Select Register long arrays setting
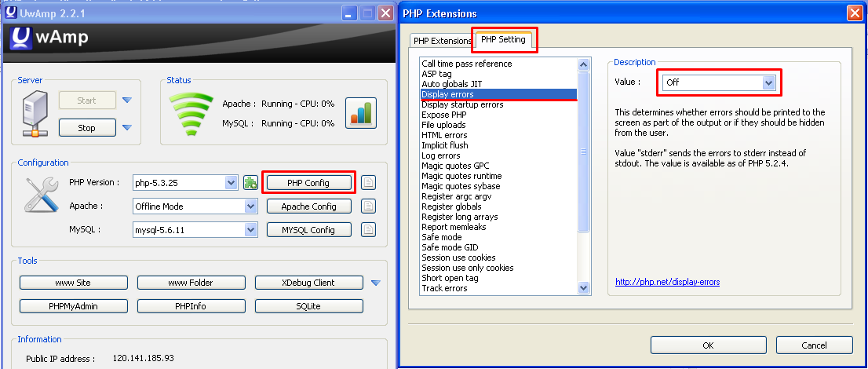The image size is (868, 369). point(498,217)
